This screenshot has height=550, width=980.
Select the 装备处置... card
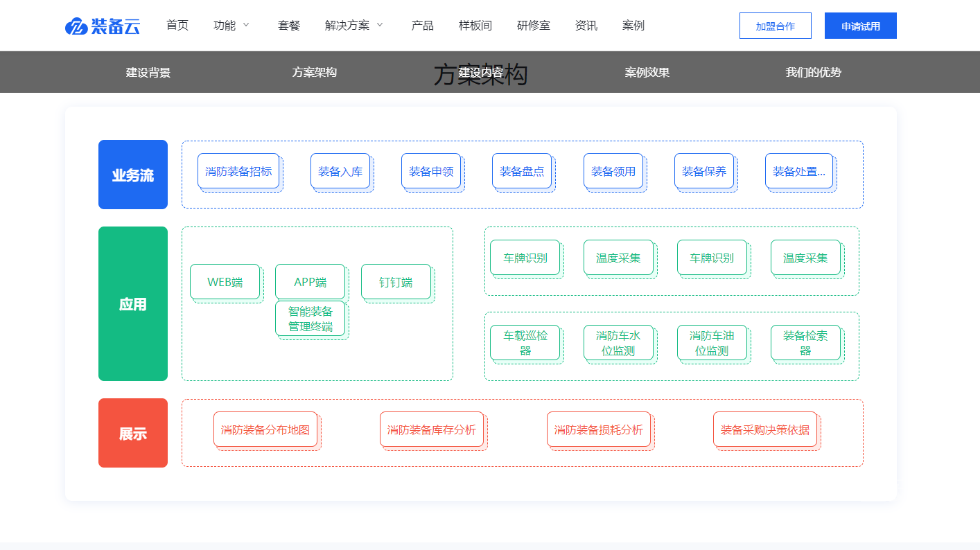pyautogui.click(x=799, y=171)
